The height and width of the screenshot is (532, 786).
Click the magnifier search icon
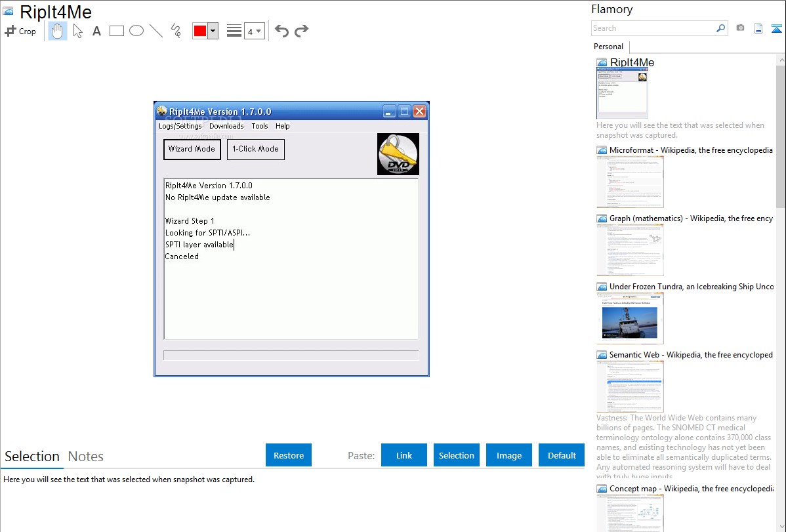(x=721, y=28)
